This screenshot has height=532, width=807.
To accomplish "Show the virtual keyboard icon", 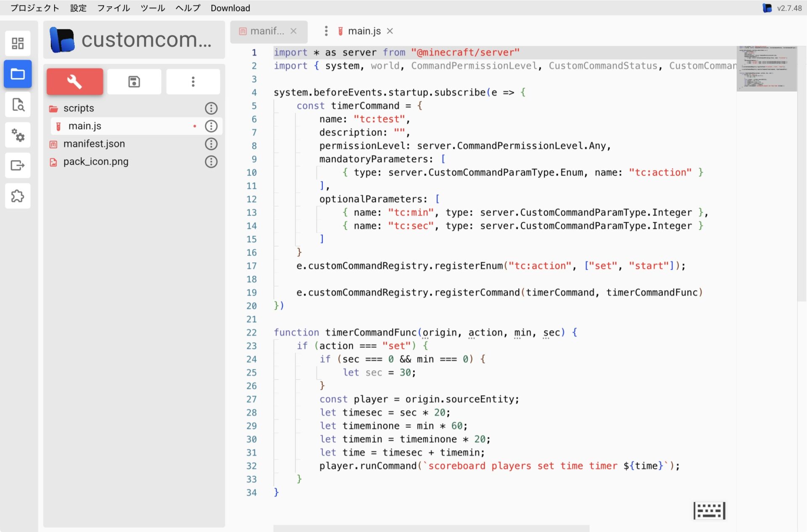I will (x=709, y=511).
